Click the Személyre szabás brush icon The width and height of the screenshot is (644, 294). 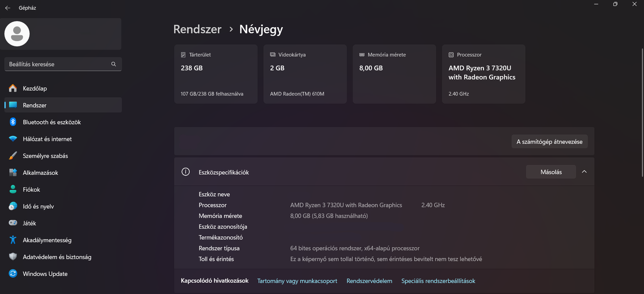(x=13, y=156)
